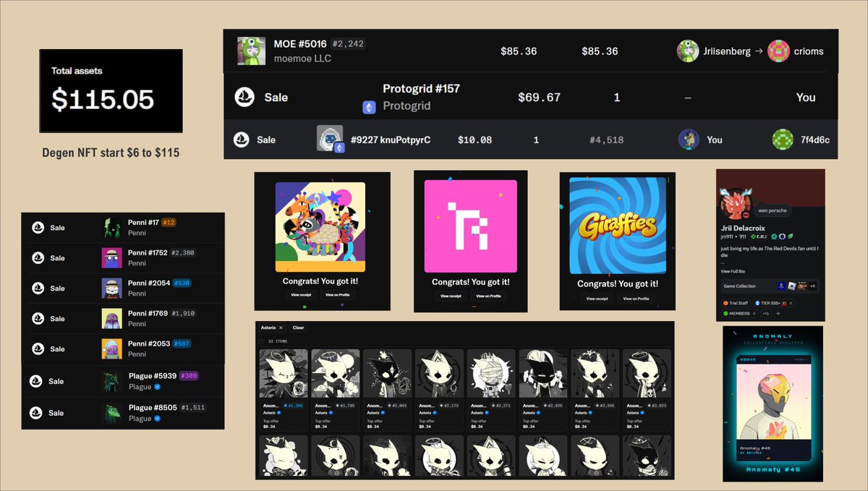Click the Protogrid #157 item title
The width and height of the screenshot is (868, 491).
click(x=421, y=88)
